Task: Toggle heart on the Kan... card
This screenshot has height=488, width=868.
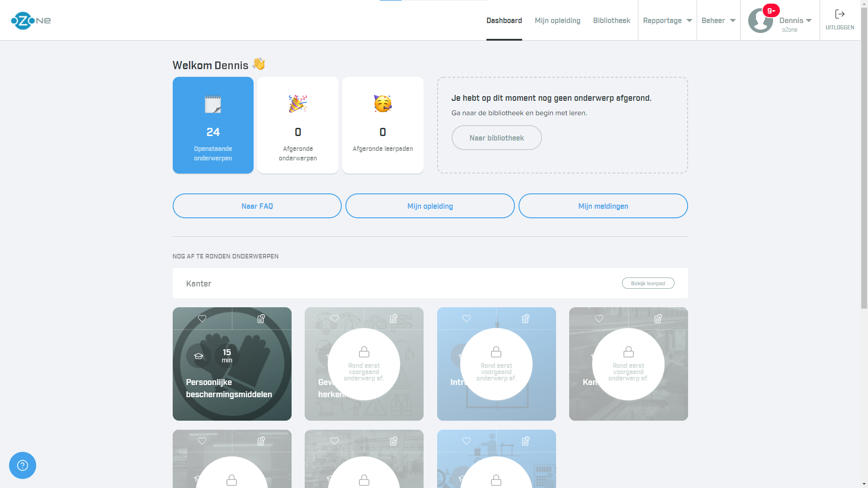Action: 599,319
